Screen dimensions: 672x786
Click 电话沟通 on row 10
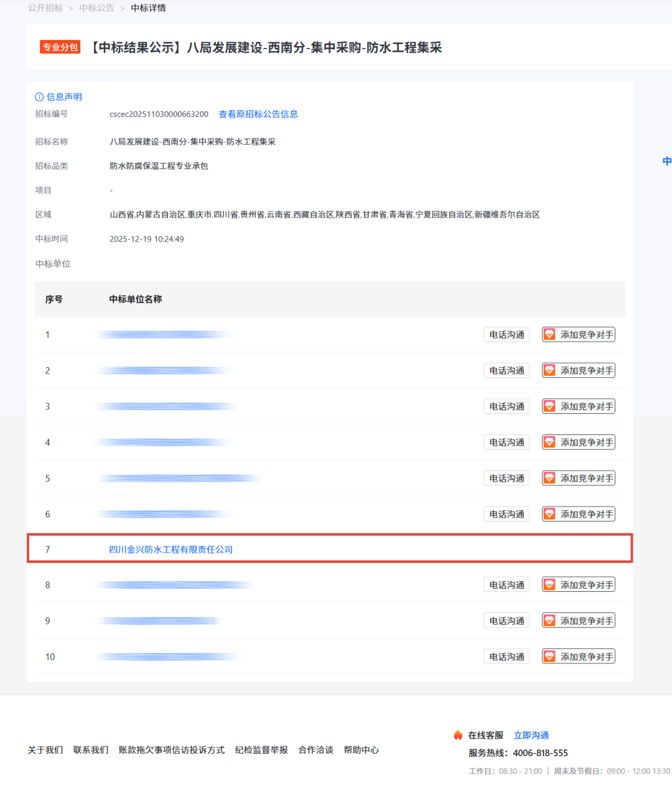pos(506,656)
